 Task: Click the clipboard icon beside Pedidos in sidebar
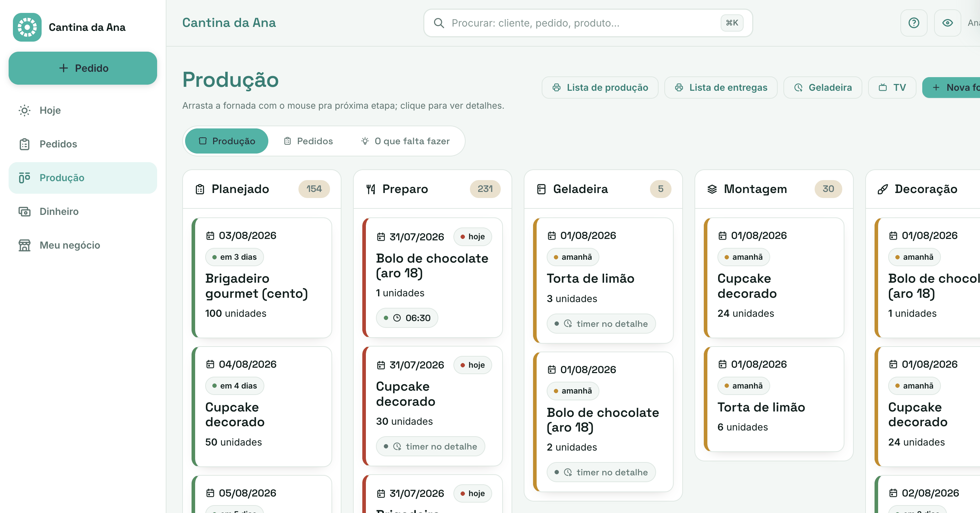pos(24,144)
